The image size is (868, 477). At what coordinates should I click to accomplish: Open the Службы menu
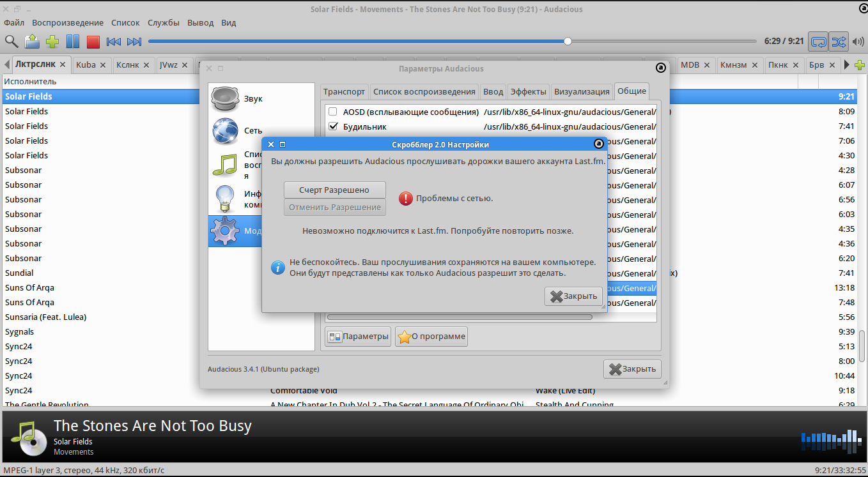164,22
